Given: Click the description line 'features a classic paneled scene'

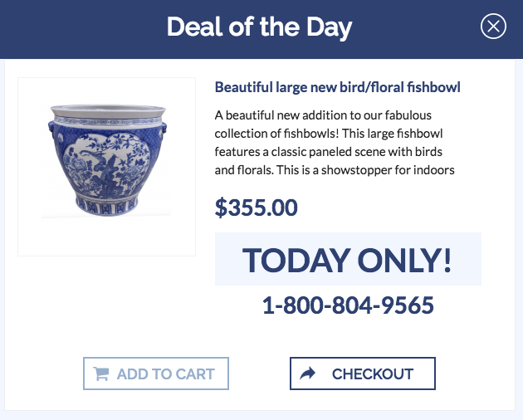Looking at the screenshot, I should [328, 153].
